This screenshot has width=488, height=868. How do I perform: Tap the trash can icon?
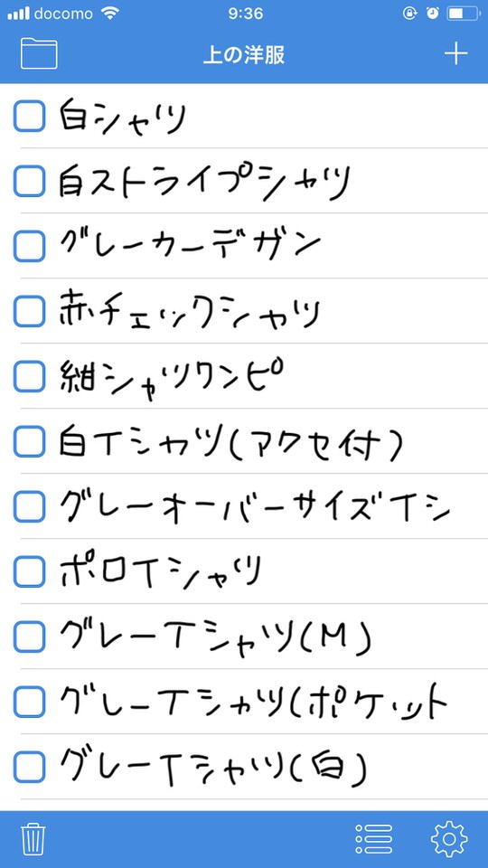tap(33, 839)
